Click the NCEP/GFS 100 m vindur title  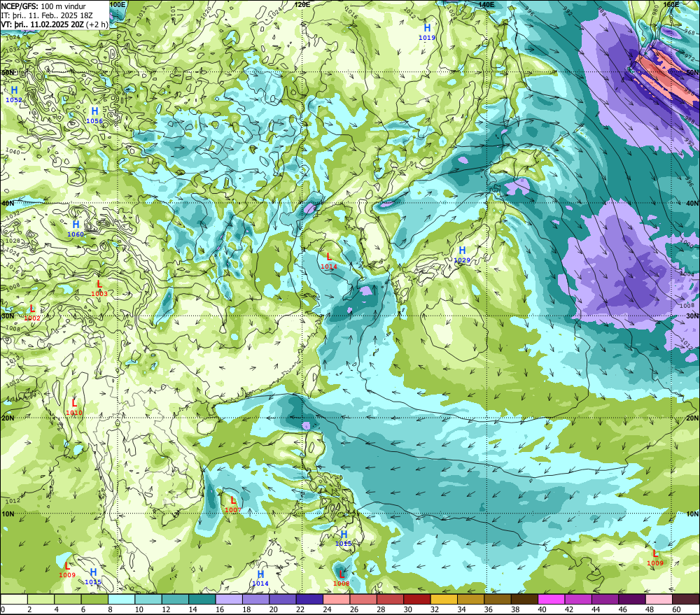(x=43, y=6)
